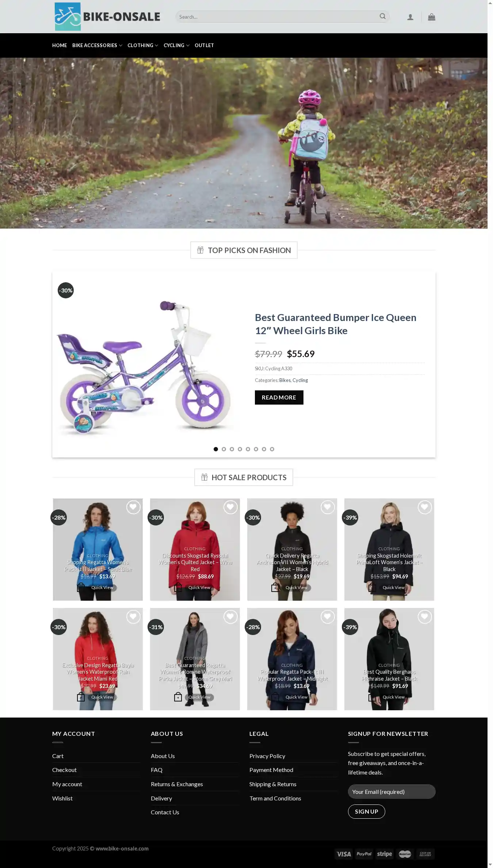This screenshot has height=868, width=493.
Task: Add Storm Grey parka to cart icon
Action: click(x=178, y=697)
